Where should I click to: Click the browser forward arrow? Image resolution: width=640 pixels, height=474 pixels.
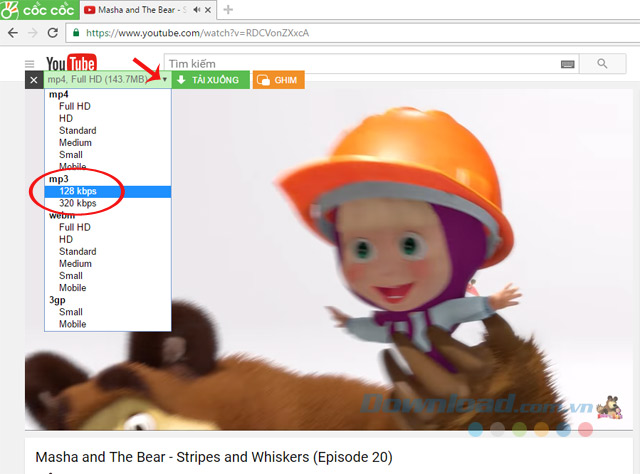click(x=33, y=33)
